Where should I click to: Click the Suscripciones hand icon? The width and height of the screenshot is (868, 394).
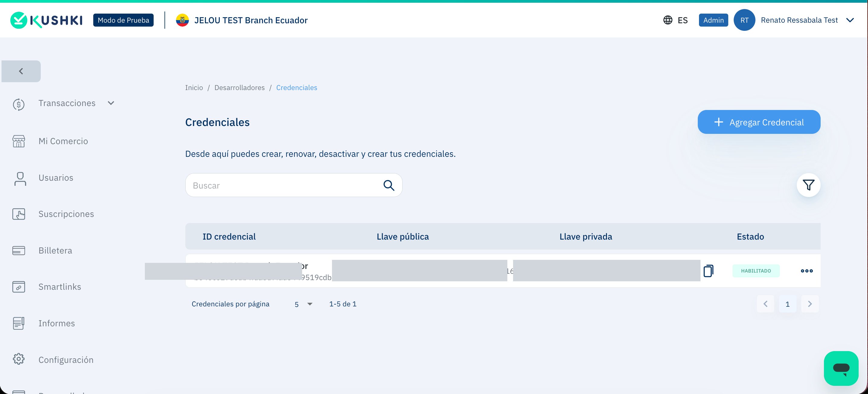[18, 214]
